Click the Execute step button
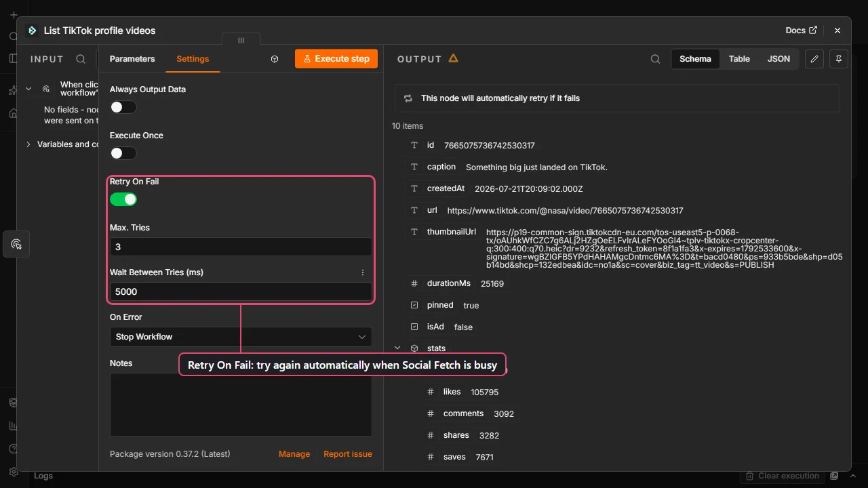Image resolution: width=868 pixels, height=488 pixels. point(336,59)
